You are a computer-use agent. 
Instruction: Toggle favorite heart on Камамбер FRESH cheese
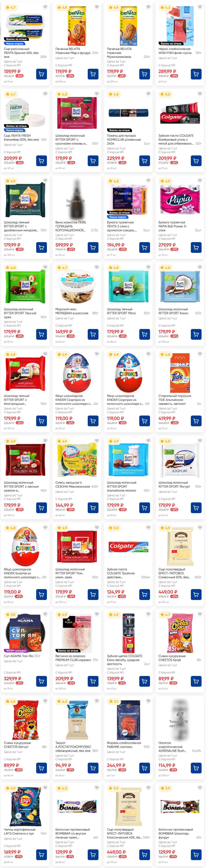tap(45, 94)
